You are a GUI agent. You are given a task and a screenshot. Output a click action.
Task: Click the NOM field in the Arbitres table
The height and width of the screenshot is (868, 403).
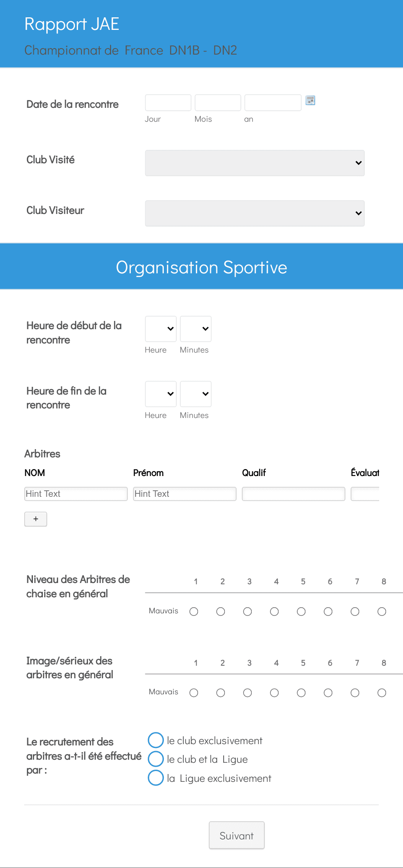[76, 494]
